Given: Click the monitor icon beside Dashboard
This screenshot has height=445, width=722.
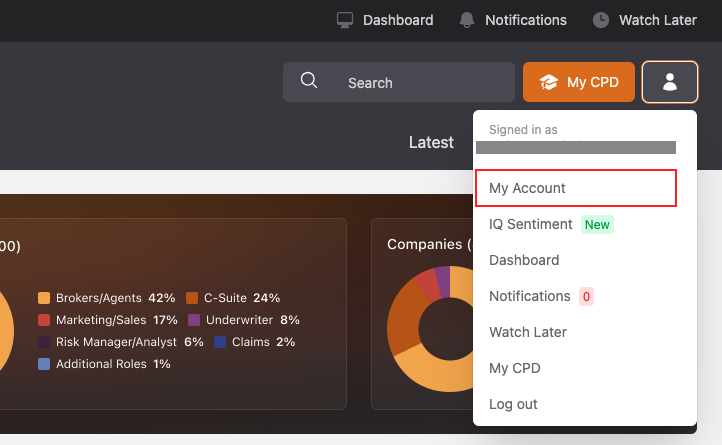Looking at the screenshot, I should [x=345, y=20].
